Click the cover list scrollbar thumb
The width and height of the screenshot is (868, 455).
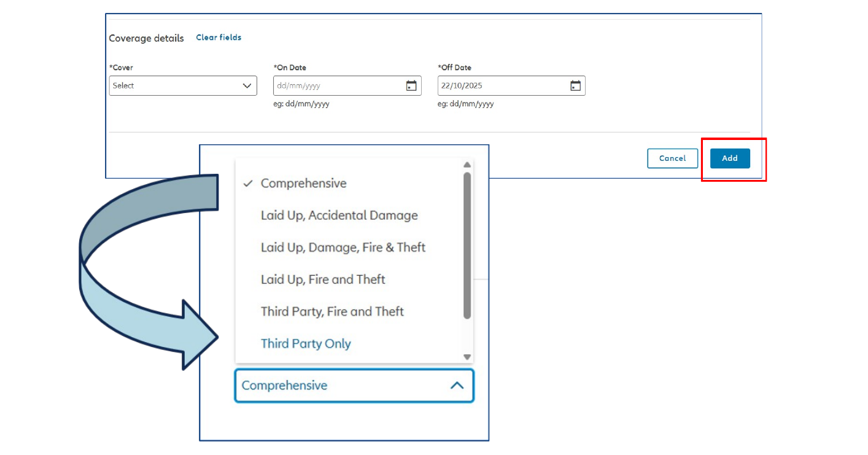pyautogui.click(x=467, y=246)
